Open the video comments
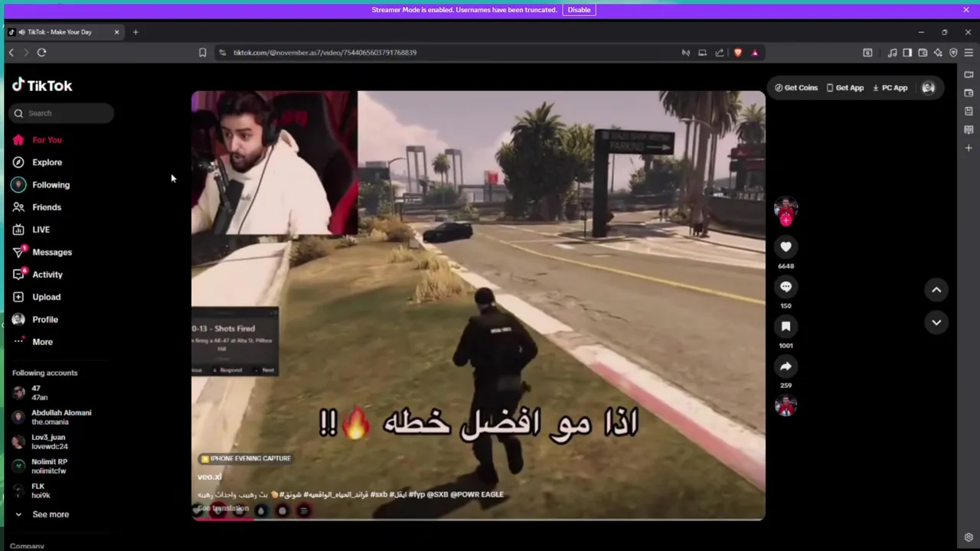 pyautogui.click(x=786, y=286)
